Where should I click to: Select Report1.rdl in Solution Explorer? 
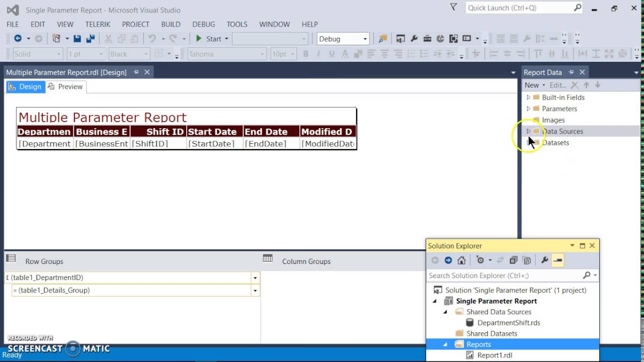coord(495,355)
